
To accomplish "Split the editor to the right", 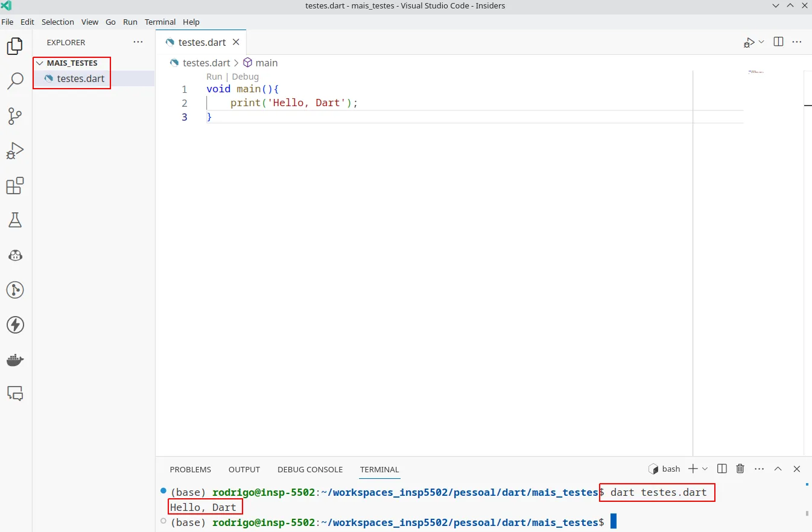I will pyautogui.click(x=778, y=42).
